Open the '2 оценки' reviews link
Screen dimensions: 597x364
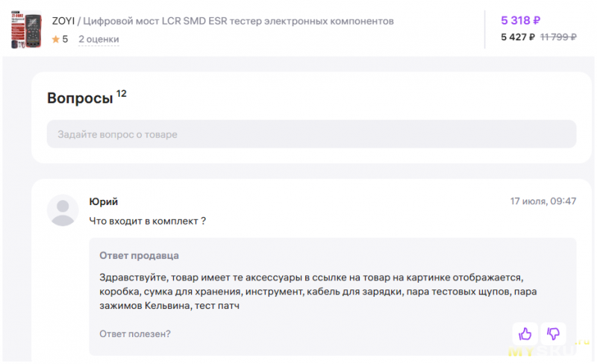click(x=99, y=39)
